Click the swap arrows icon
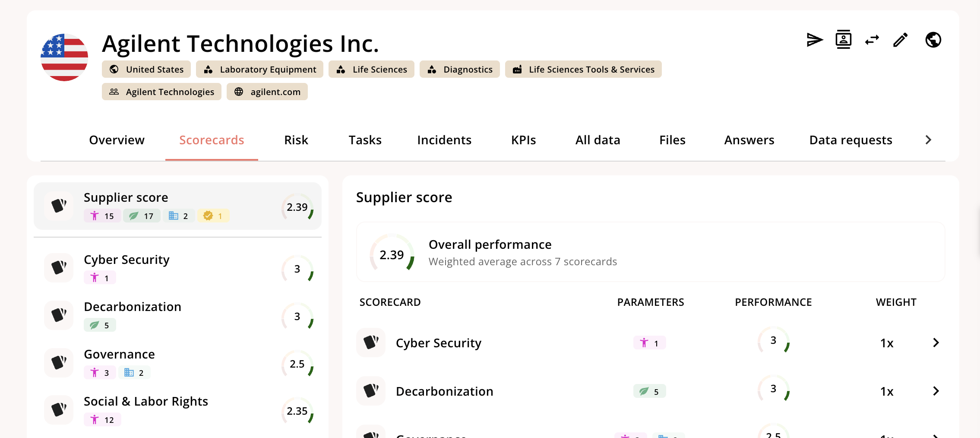The height and width of the screenshot is (438, 980). pos(872,40)
